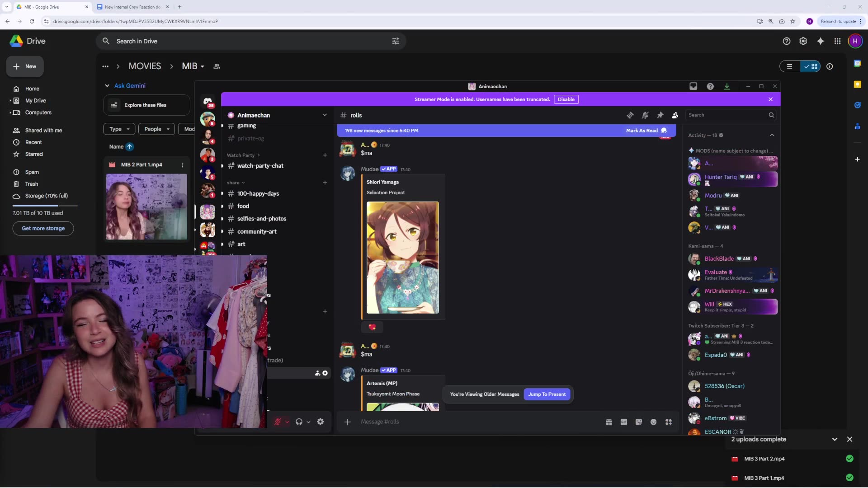Expand the Animaechan server menu
The image size is (868, 488).
pyautogui.click(x=324, y=115)
